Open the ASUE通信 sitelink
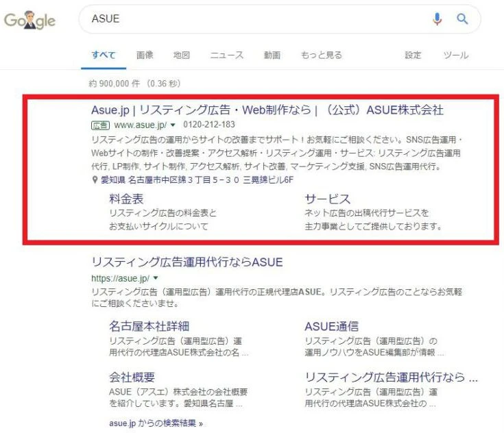Viewport: 504px width, 433px height. click(331, 326)
